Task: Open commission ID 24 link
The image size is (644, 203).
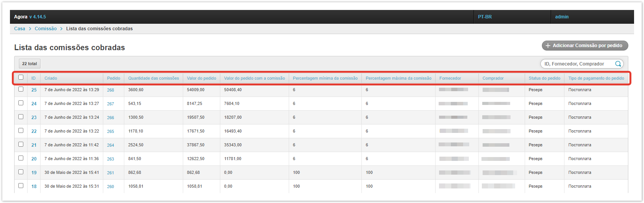Action: (34, 104)
